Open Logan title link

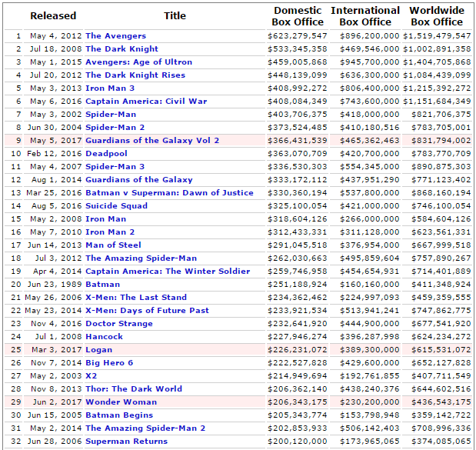coord(98,349)
